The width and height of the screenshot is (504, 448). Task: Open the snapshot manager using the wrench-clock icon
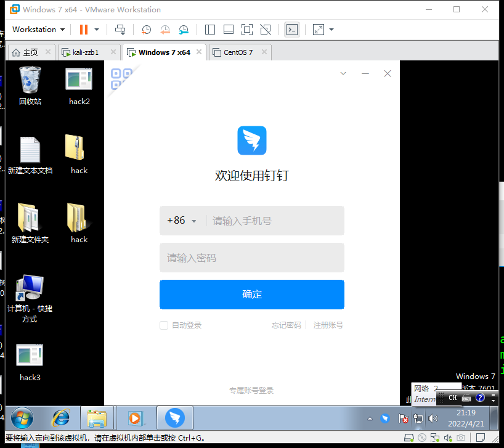click(x=184, y=30)
